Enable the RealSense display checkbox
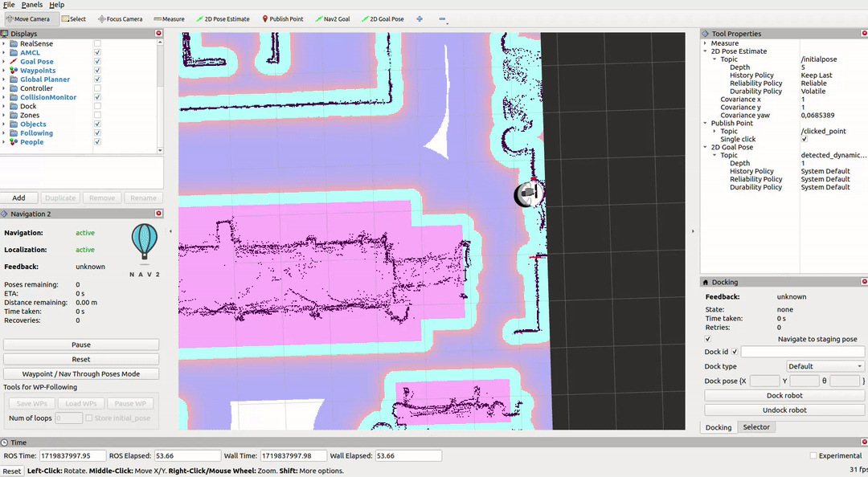Image resolution: width=868 pixels, height=477 pixels. [x=97, y=43]
